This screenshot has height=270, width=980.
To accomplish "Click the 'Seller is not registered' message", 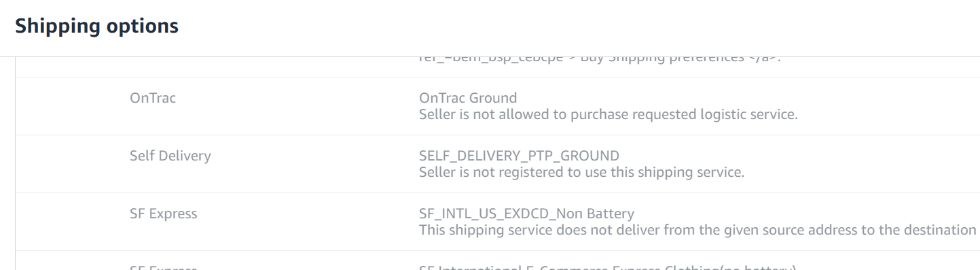I will tap(581, 172).
